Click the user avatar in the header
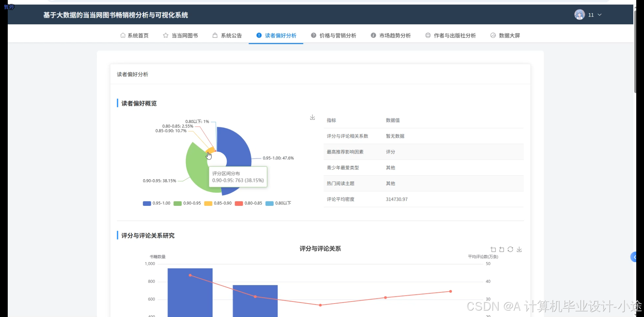644x317 pixels. click(579, 14)
